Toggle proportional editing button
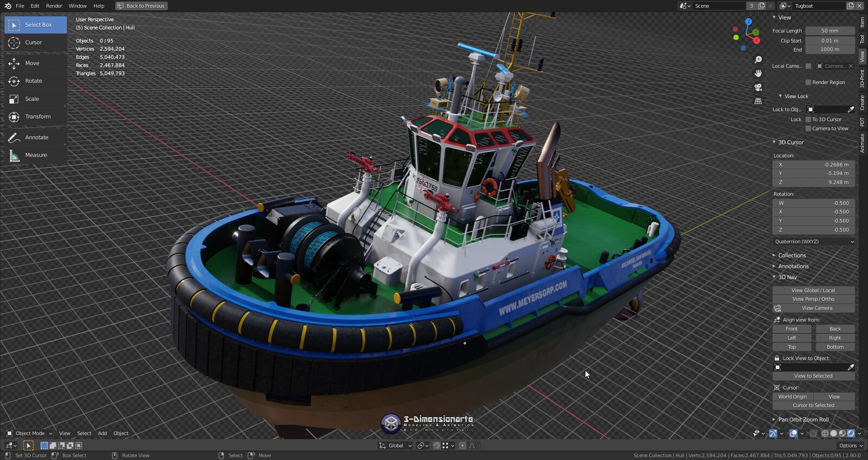868x460 pixels. (x=462, y=445)
